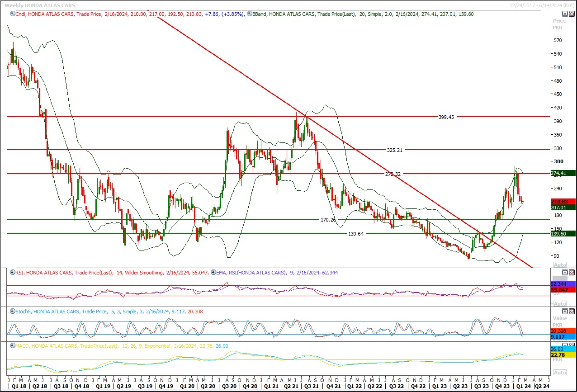Maximize the StochS indicator pane
The image size is (577, 392).
click(565, 311)
